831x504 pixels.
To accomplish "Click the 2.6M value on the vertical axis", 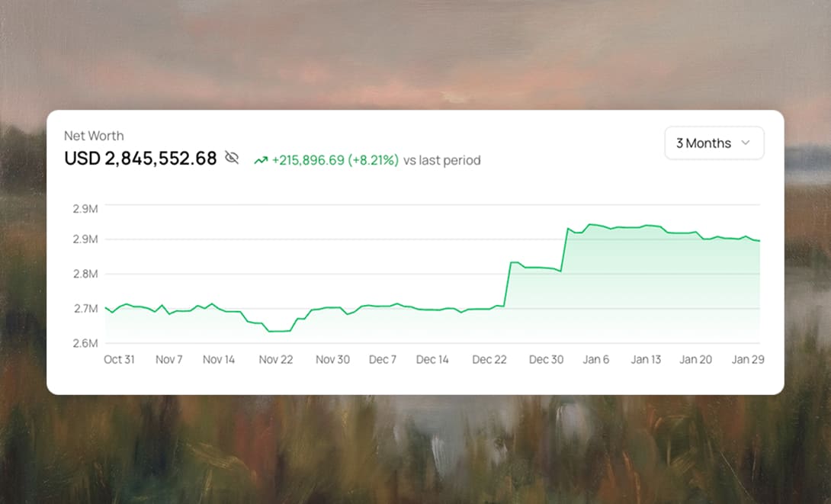I will [x=86, y=343].
